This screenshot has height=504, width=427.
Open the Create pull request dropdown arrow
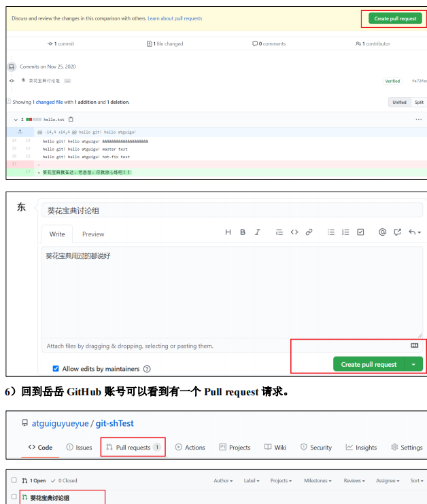413,364
